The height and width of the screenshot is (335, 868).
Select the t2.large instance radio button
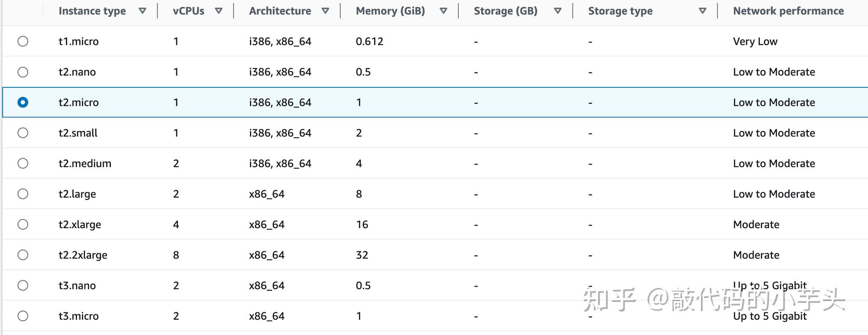click(x=23, y=194)
